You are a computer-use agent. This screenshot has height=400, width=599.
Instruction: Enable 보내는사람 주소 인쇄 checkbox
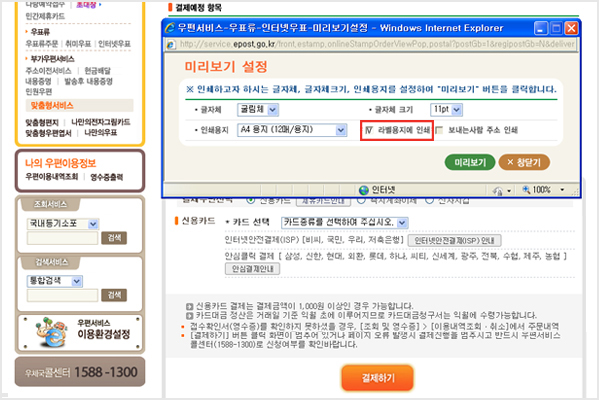click(439, 130)
